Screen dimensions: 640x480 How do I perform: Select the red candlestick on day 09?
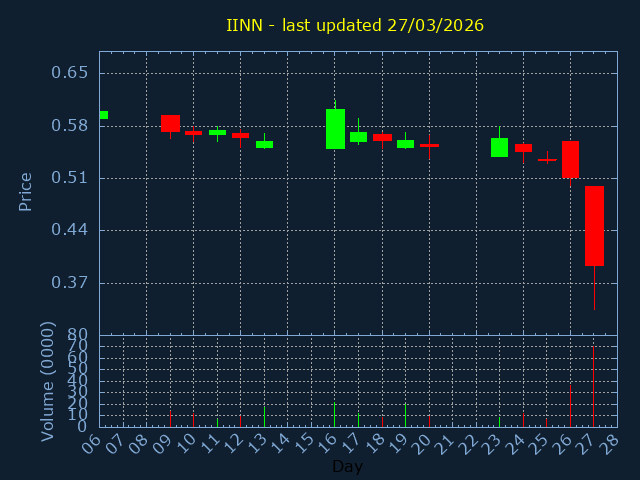(x=170, y=123)
